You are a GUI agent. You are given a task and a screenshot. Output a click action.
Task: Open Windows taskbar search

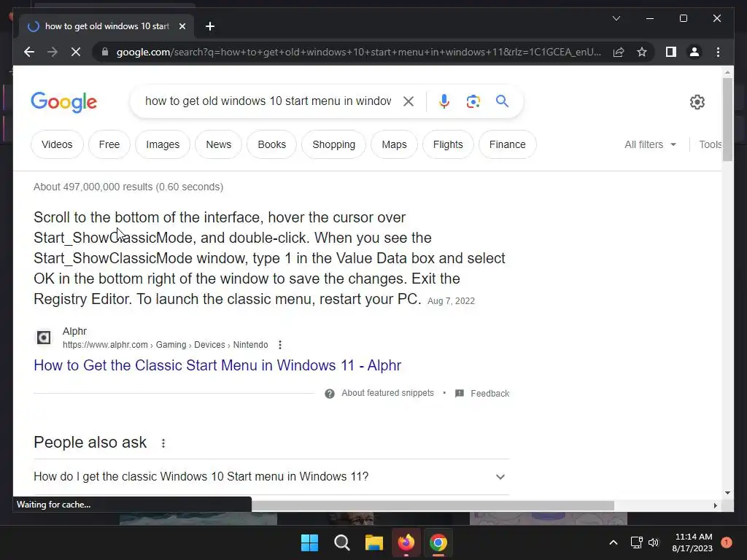342,542
